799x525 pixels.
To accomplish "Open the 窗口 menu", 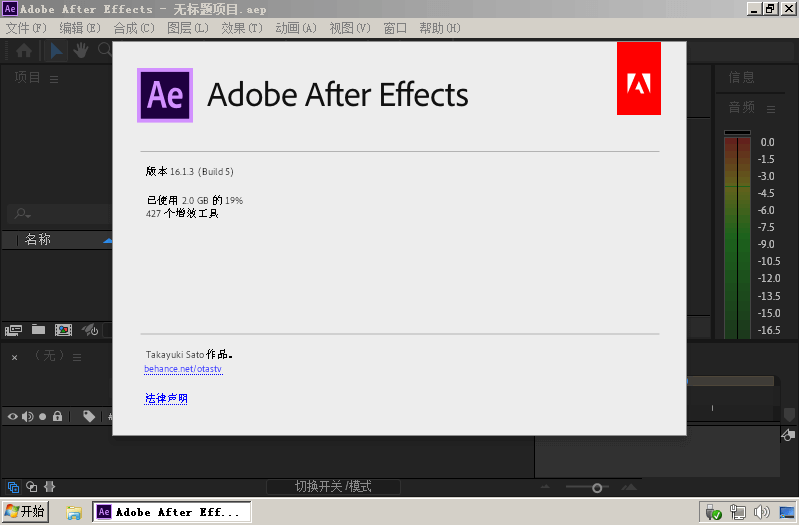I will 395,28.
